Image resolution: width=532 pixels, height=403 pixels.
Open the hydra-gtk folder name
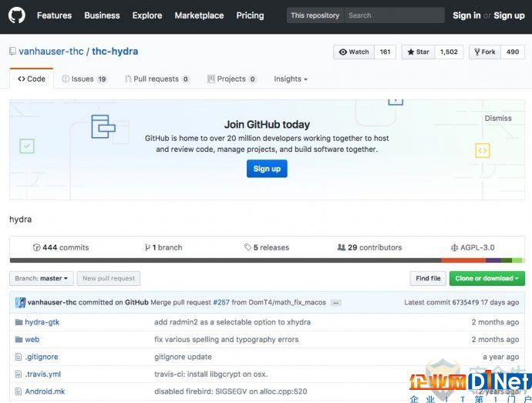click(x=42, y=322)
